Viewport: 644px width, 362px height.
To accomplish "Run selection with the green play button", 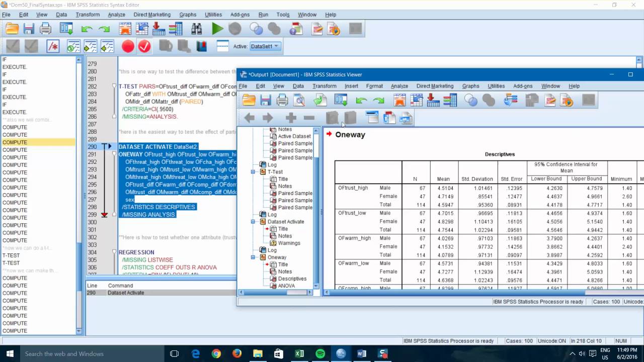I will click(217, 29).
